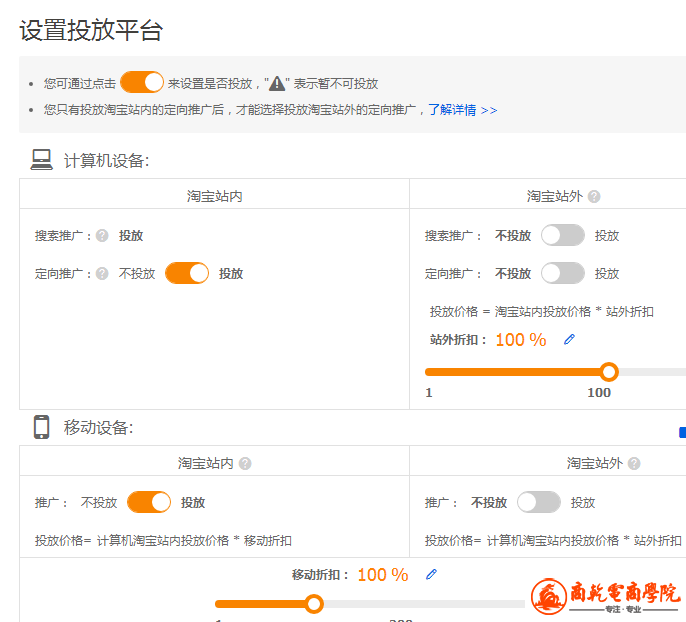This screenshot has width=686, height=622.
Task: Click help icon beside mobile 淘宝站外 header
Action: [x=634, y=463]
